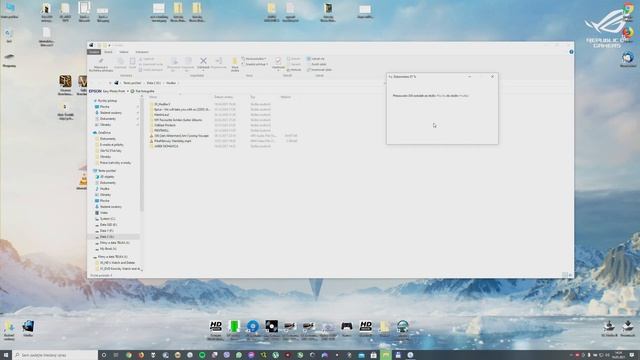Click the Windows Start button
The height and width of the screenshot is (360, 640).
(6, 355)
